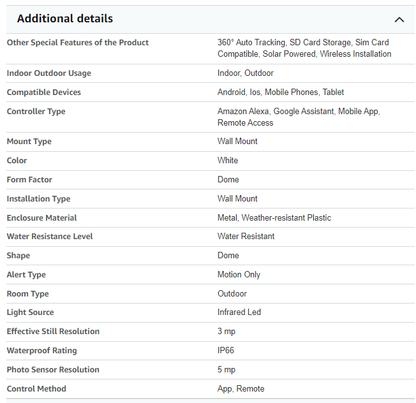
Task: Click the App, Remote control method value
Action: click(241, 389)
